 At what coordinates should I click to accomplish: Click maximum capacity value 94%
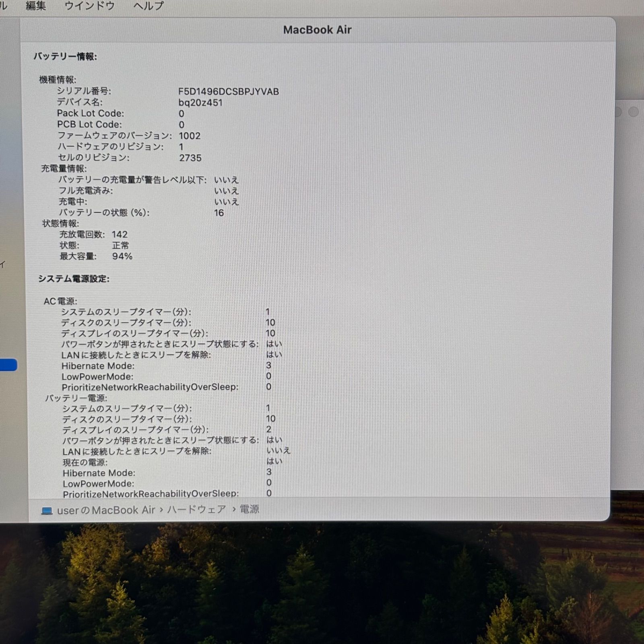(x=122, y=256)
